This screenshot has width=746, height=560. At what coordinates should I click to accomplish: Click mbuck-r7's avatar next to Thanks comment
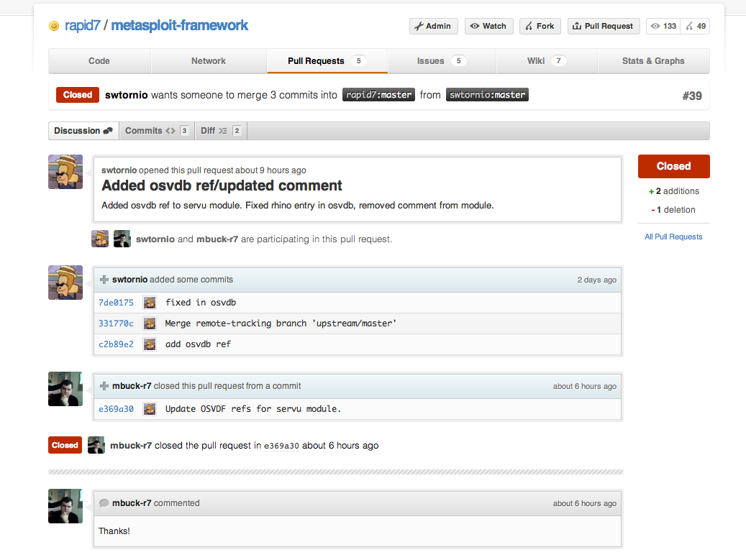click(x=65, y=506)
